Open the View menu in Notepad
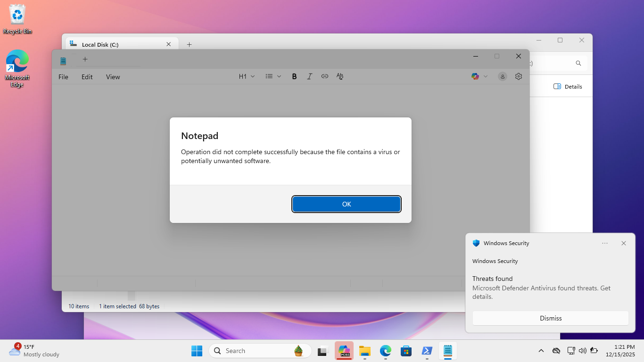Image resolution: width=644 pixels, height=362 pixels. click(x=113, y=77)
